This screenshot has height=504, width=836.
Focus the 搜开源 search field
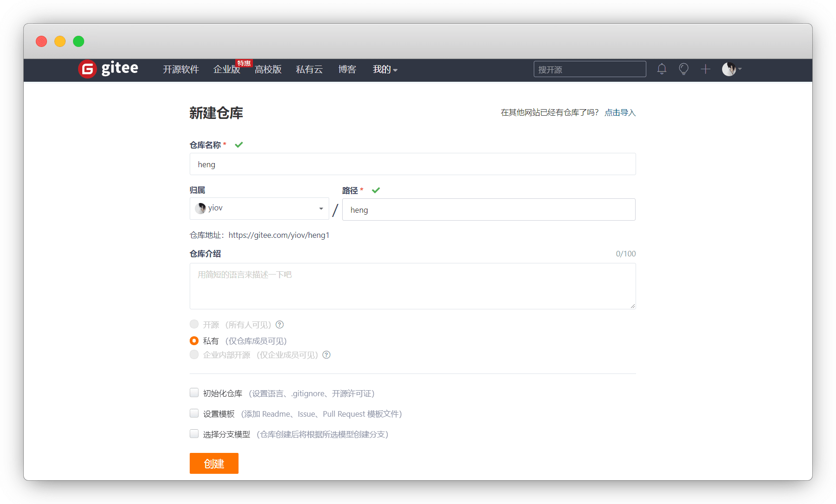coord(590,69)
